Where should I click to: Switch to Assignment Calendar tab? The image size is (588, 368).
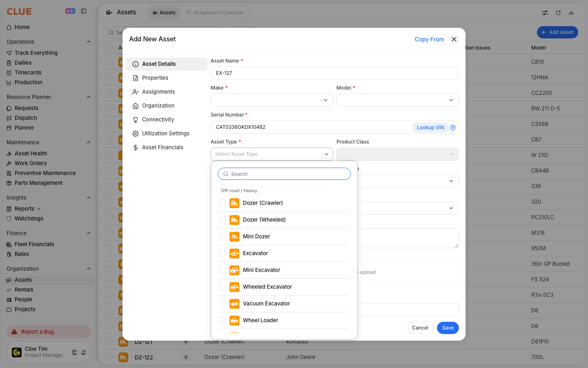click(215, 13)
